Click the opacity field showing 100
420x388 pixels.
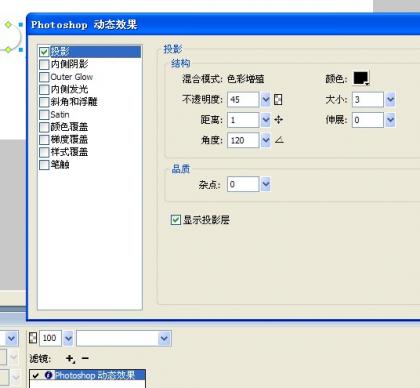(50, 338)
